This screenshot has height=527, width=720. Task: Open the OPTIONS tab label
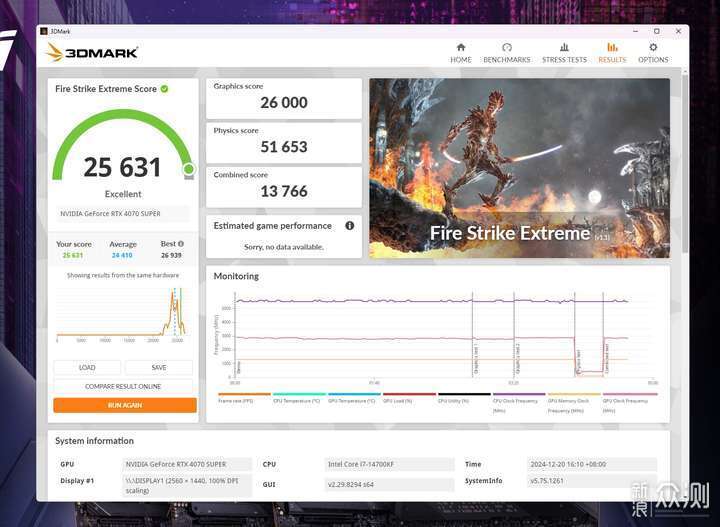pos(653,60)
